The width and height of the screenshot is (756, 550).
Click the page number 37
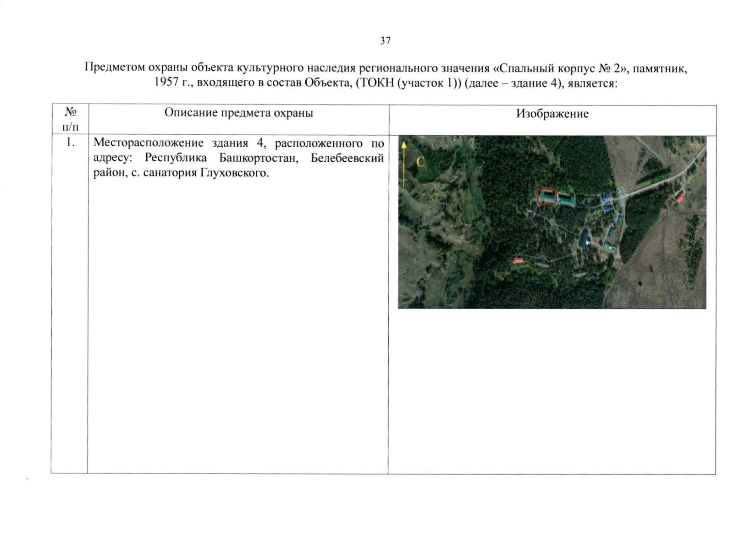click(385, 41)
